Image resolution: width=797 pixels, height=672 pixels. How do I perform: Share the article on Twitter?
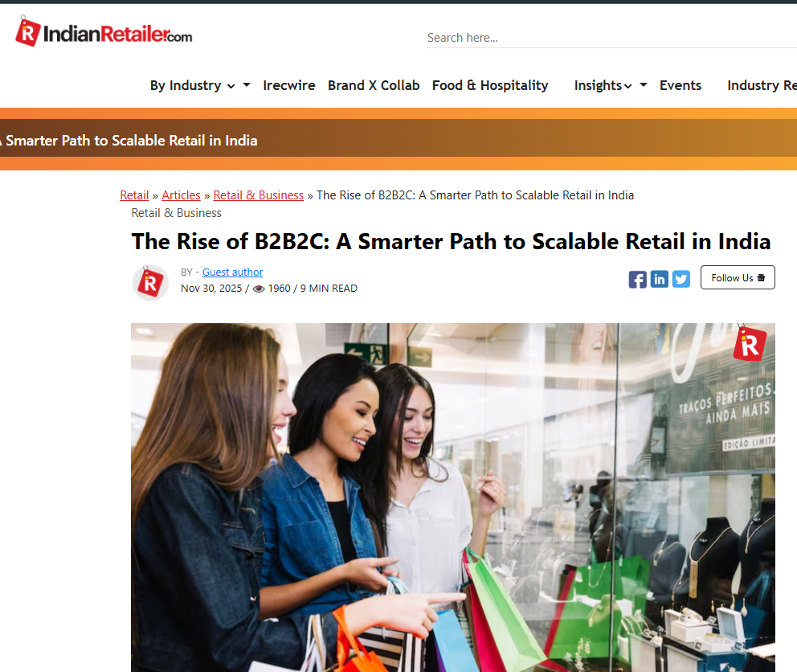click(681, 279)
